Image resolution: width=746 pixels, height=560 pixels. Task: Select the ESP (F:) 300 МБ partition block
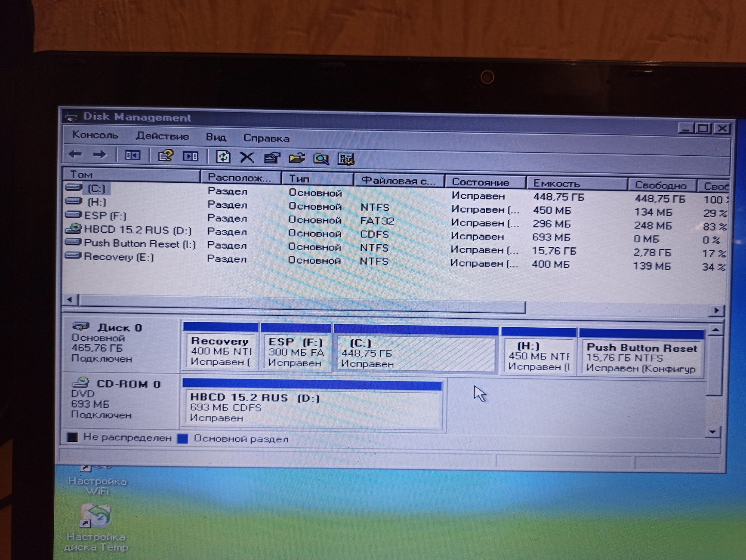point(296,347)
